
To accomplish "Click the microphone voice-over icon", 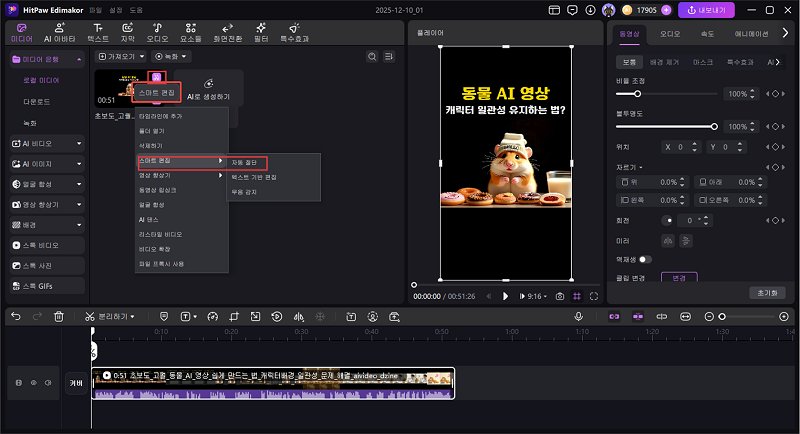I will point(579,317).
